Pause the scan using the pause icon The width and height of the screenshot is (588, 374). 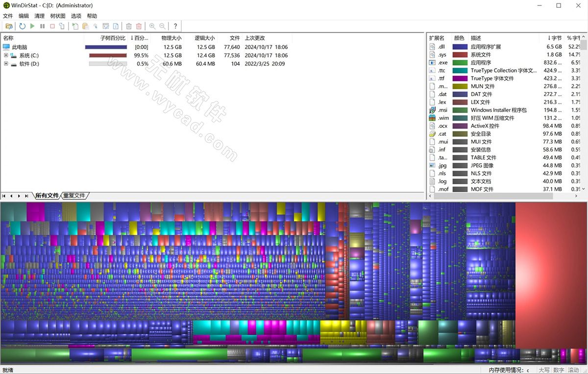click(43, 26)
